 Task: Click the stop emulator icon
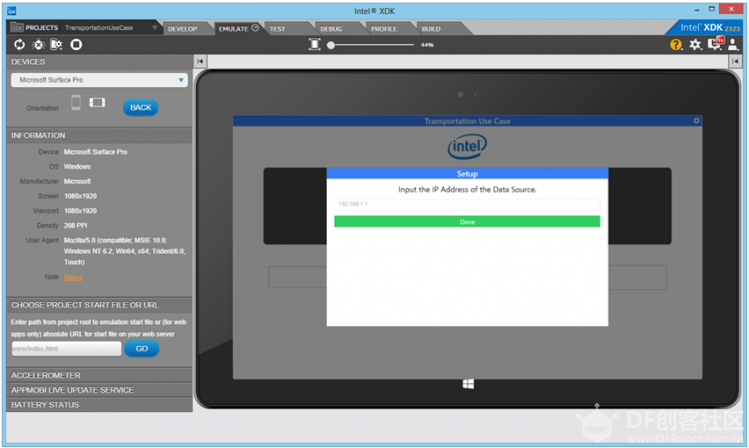click(76, 45)
